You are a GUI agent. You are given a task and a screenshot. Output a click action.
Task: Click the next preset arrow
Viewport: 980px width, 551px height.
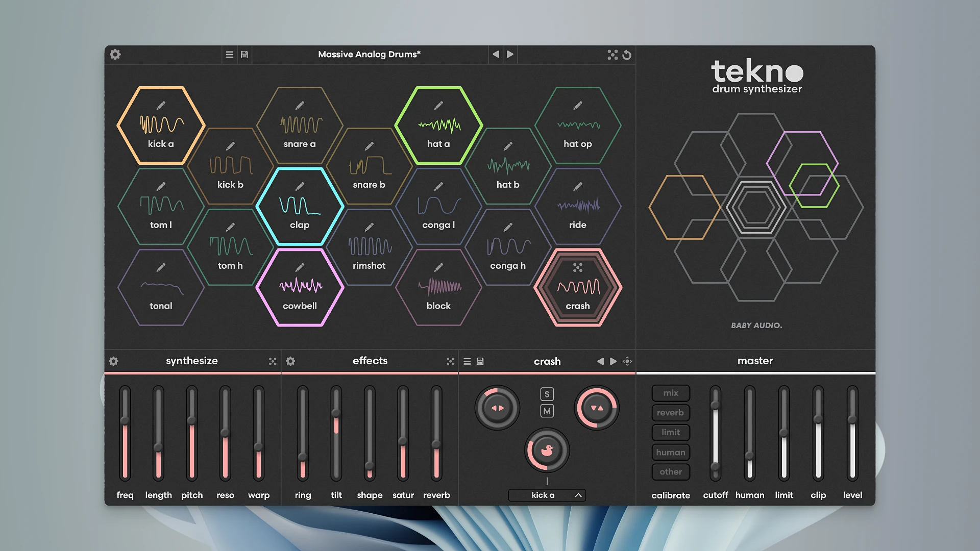510,55
